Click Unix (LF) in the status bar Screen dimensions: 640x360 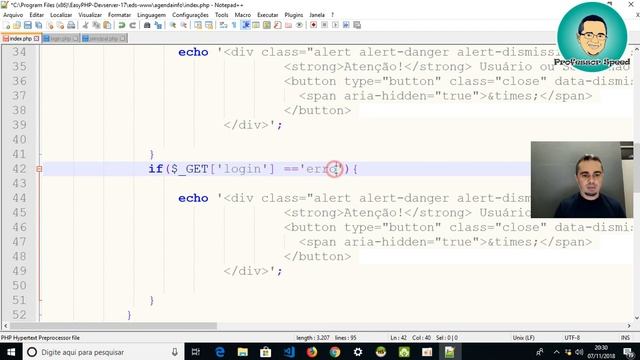[523, 338]
